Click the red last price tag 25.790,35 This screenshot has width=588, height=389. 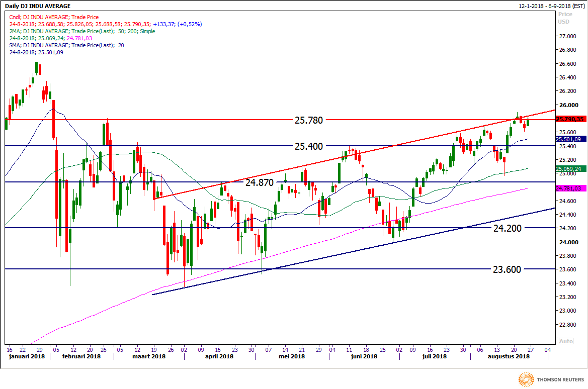(570, 119)
